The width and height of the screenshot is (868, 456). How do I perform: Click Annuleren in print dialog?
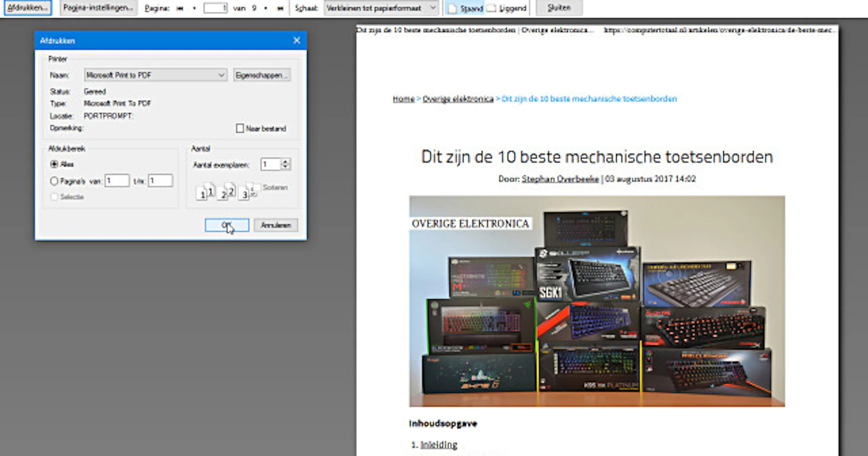pos(276,225)
